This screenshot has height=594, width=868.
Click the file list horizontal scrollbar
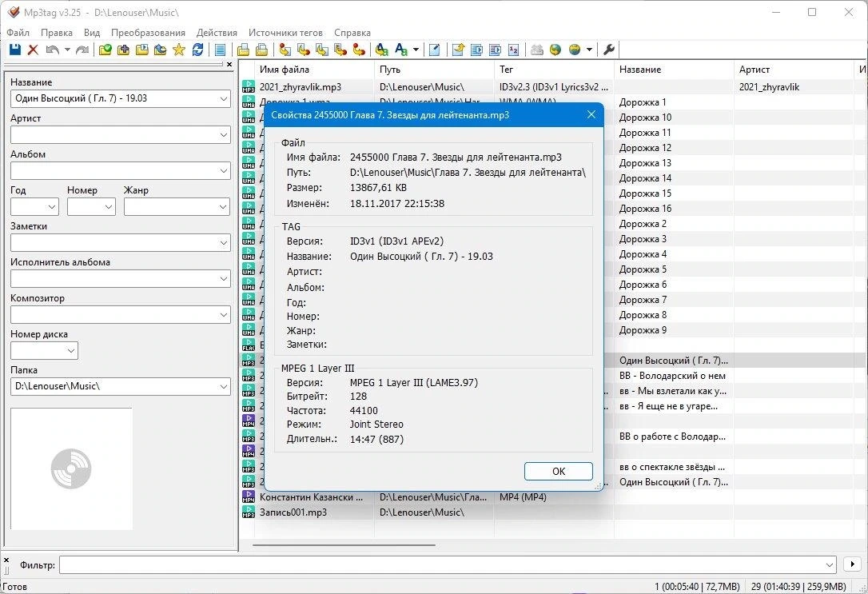[x=344, y=545]
